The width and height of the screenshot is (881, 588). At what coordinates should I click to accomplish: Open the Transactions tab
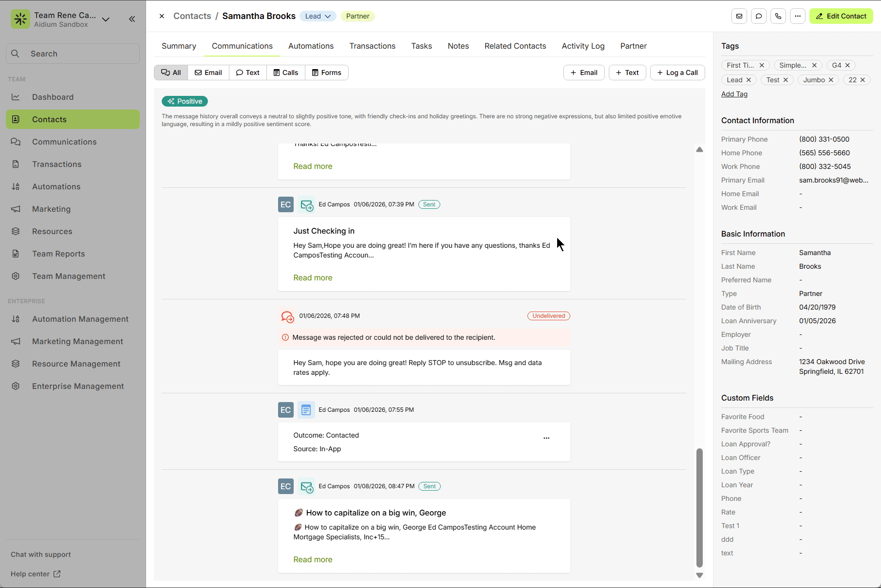[x=372, y=46]
